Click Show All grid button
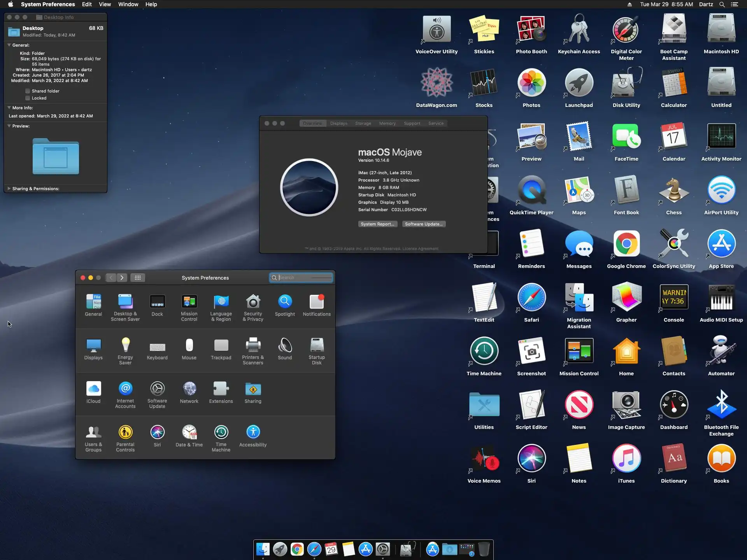This screenshot has width=747, height=560. coord(138,278)
